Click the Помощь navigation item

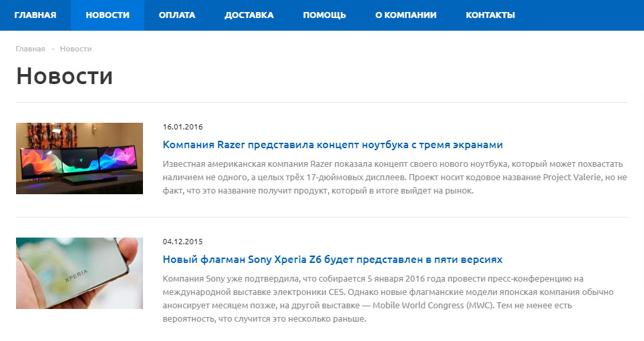point(324,15)
